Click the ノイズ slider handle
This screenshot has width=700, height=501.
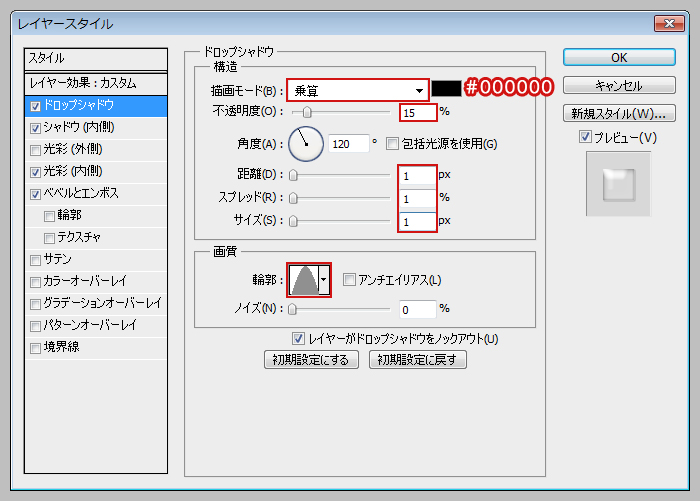pos(292,309)
